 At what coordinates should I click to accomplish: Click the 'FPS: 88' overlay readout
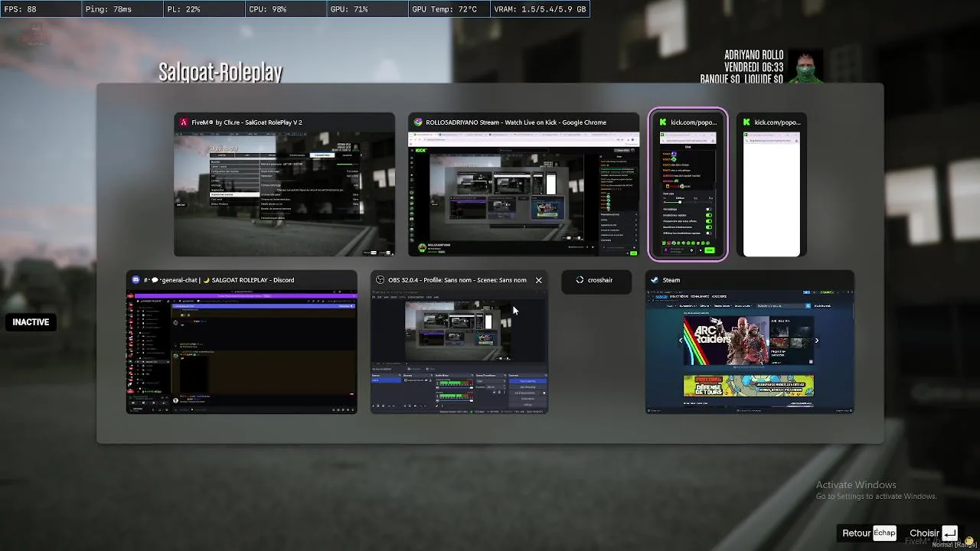click(x=21, y=9)
